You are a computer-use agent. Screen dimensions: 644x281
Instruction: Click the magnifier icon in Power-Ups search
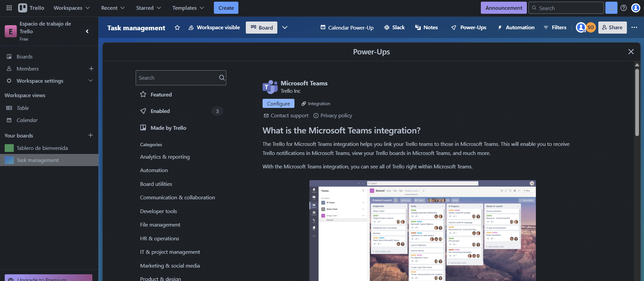pos(222,78)
